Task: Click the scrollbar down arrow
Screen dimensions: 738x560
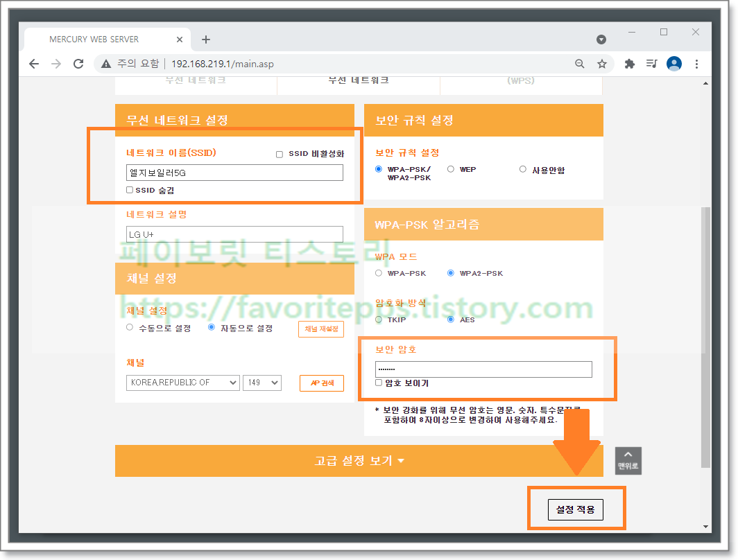Action: [705, 527]
